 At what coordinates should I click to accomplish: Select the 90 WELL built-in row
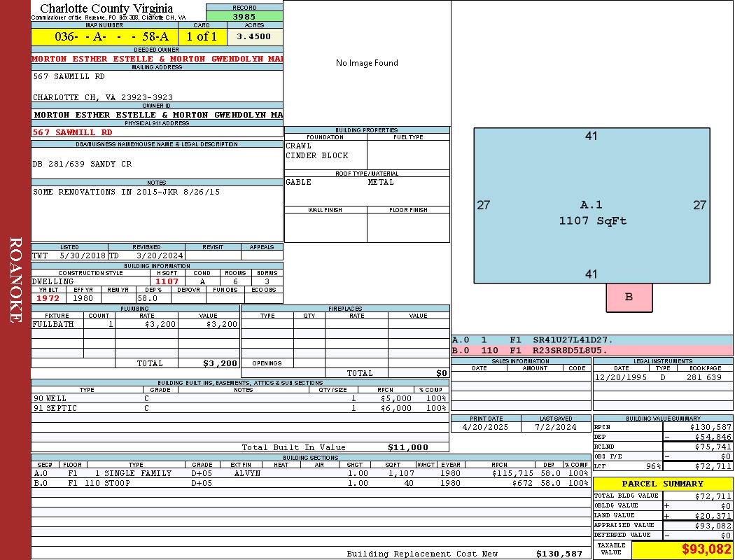click(x=239, y=398)
